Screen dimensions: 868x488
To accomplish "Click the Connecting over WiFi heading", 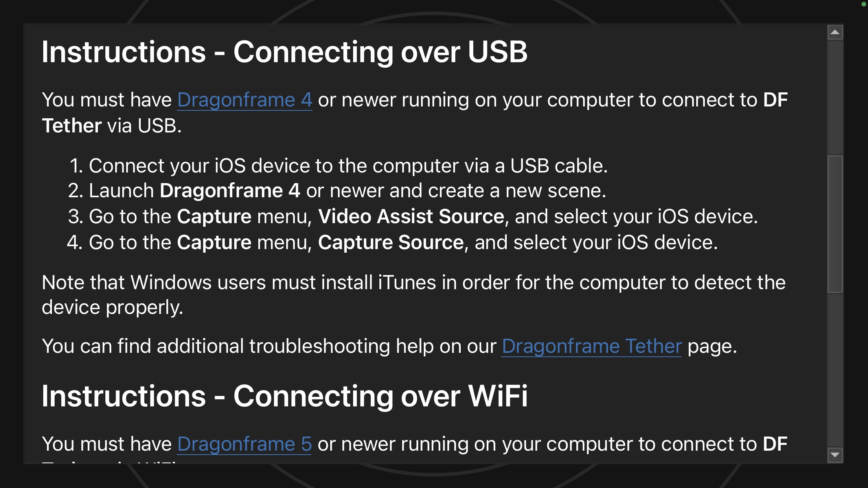I will coord(285,396).
